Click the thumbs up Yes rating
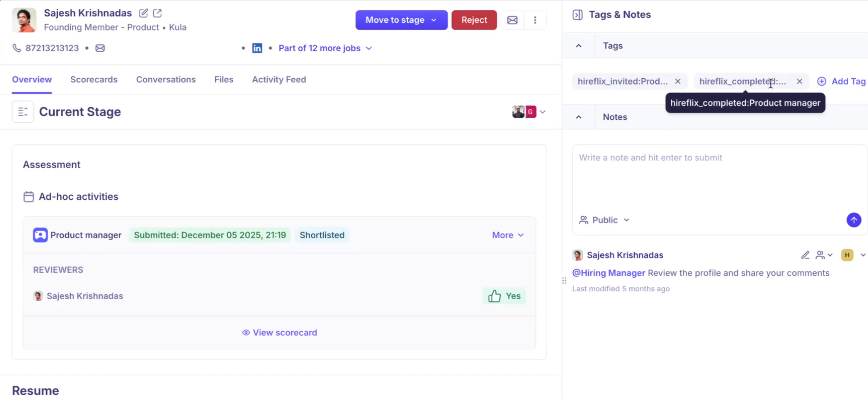The width and height of the screenshot is (868, 399). click(x=504, y=296)
